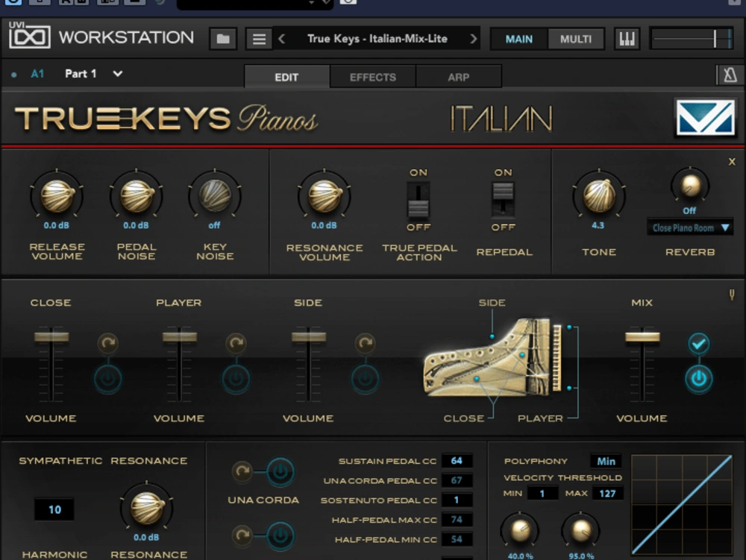The height and width of the screenshot is (560, 746).
Task: Click the blue checkmark brand logo
Action: click(x=705, y=117)
